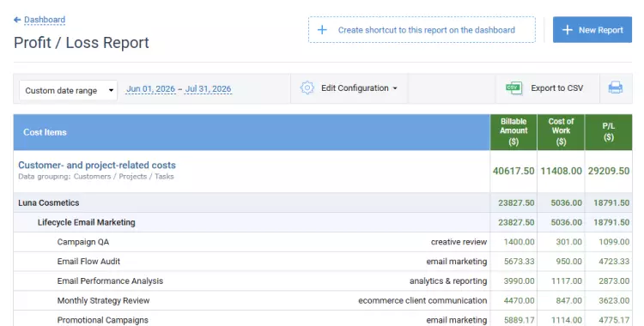Select the Jun 01, 2026 start date

point(150,89)
